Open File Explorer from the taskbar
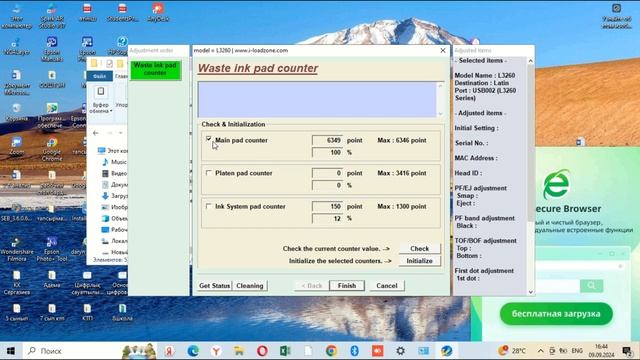This screenshot has height=360, width=640. pyautogui.click(x=239, y=351)
